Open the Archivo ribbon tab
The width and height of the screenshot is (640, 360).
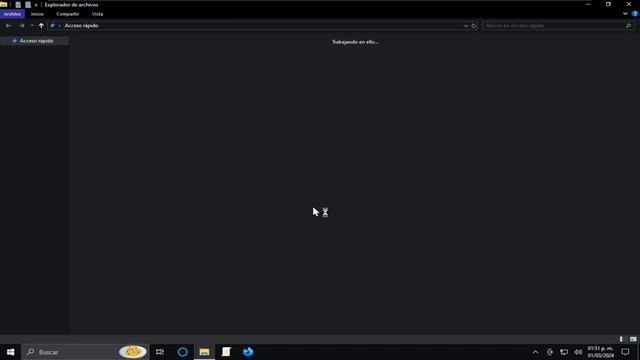coord(12,14)
